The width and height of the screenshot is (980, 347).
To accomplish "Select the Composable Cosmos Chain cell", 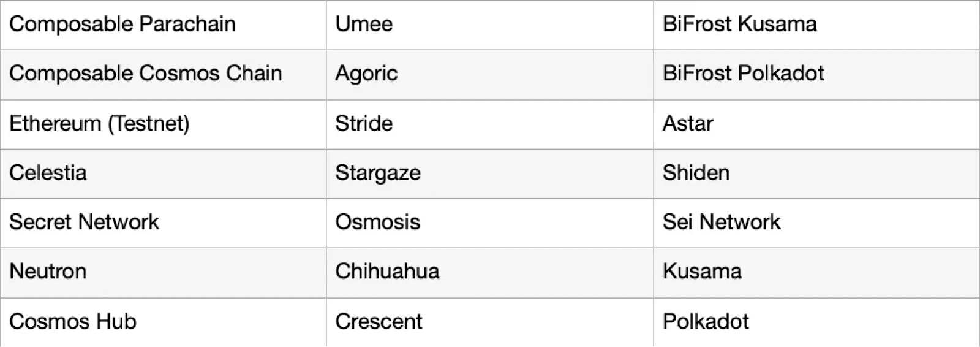I will tap(146, 74).
